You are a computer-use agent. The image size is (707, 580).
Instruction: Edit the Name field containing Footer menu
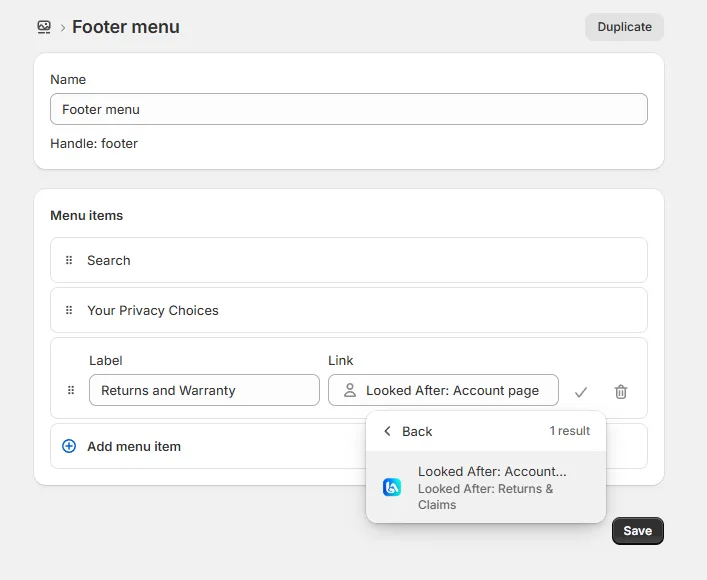coord(349,109)
